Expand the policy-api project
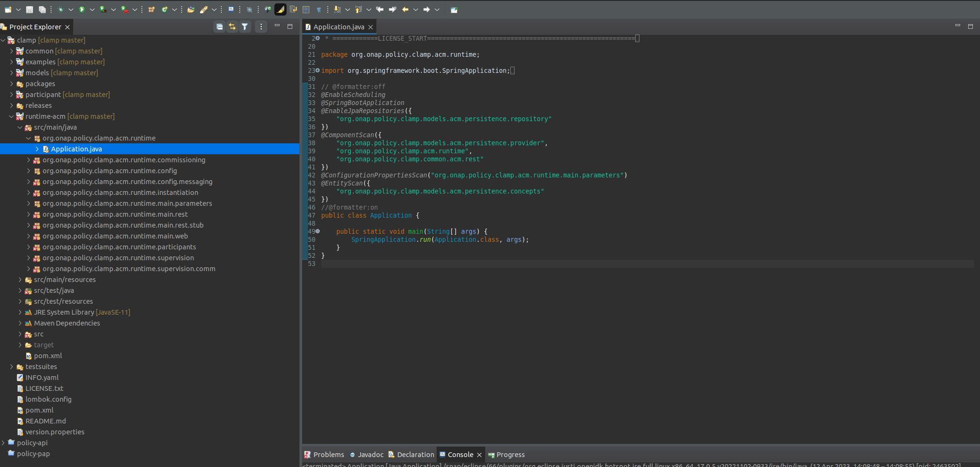 [3, 443]
